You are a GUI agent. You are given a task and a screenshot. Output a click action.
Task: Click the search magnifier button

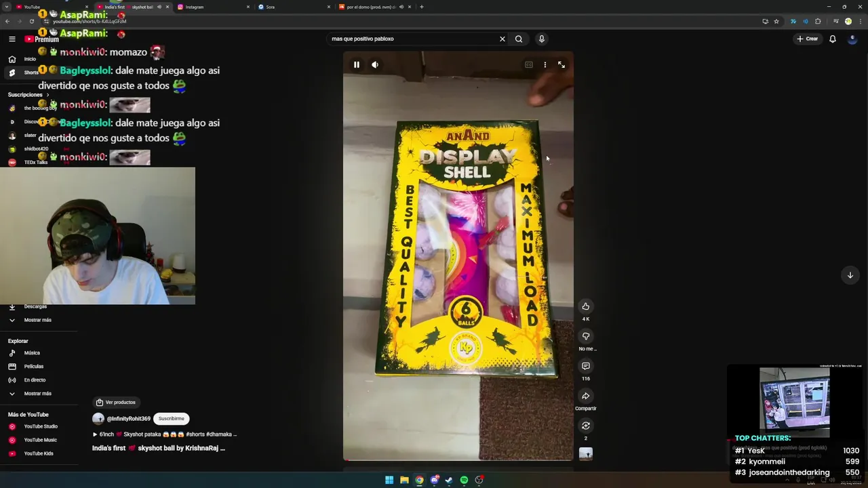(x=519, y=39)
